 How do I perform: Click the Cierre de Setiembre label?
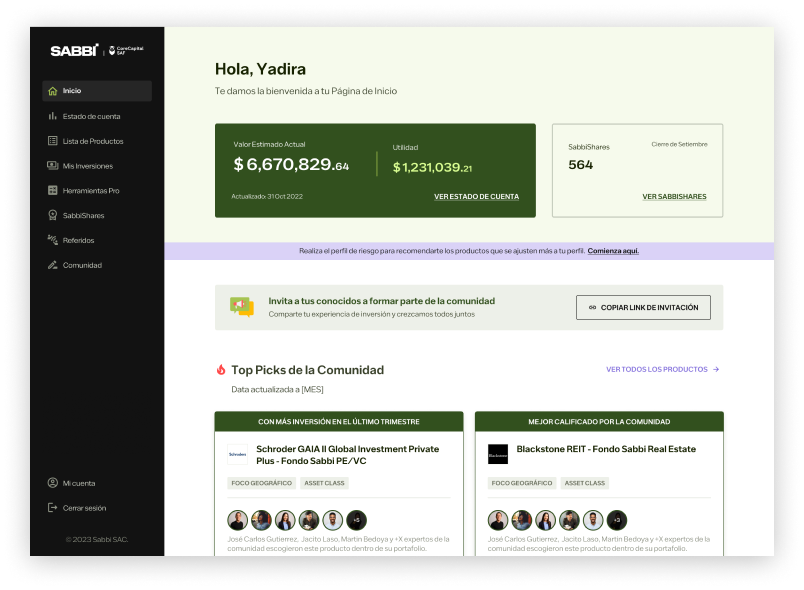coord(679,144)
